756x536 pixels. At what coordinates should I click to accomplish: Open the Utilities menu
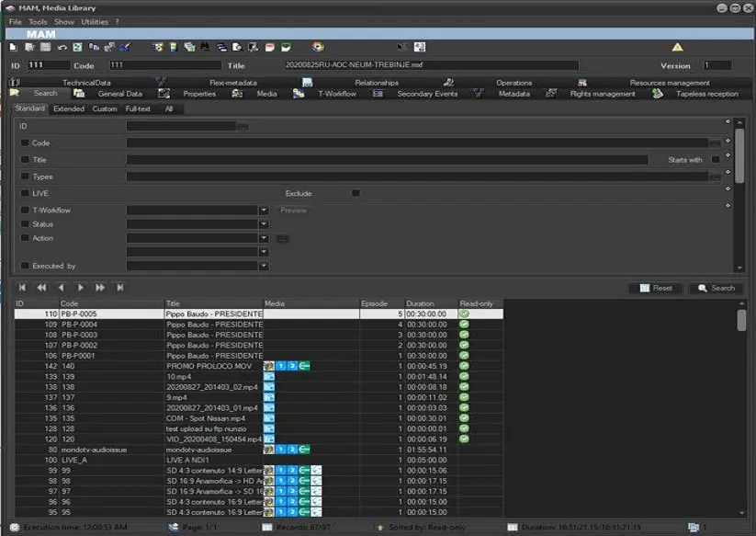point(94,21)
